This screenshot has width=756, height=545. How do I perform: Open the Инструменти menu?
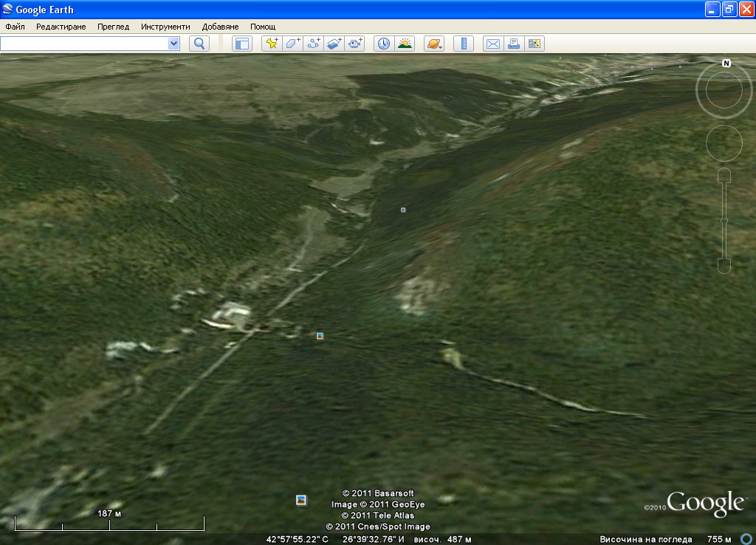(165, 27)
